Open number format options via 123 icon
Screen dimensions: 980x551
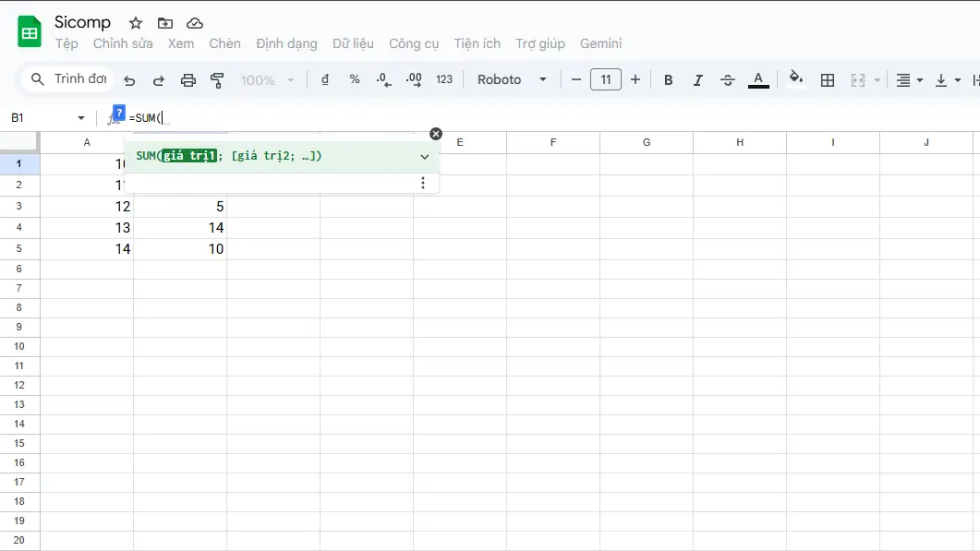(444, 79)
